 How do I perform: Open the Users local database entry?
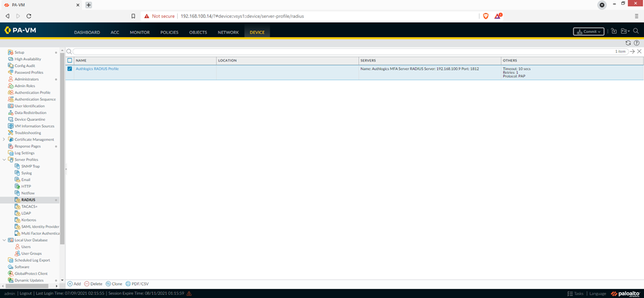(x=26, y=247)
